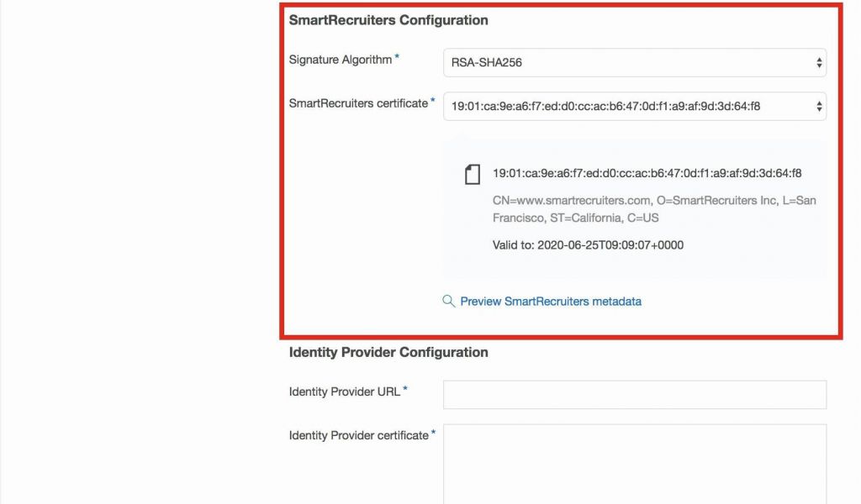Open the Preview SmartRecruiters metadata link
The width and height of the screenshot is (861, 504).
551,301
